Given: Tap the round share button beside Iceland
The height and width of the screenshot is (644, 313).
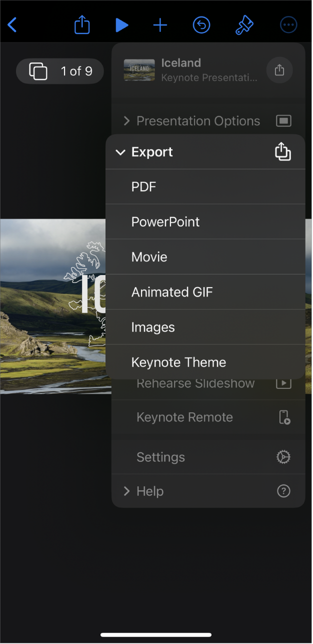Looking at the screenshot, I should pyautogui.click(x=279, y=70).
